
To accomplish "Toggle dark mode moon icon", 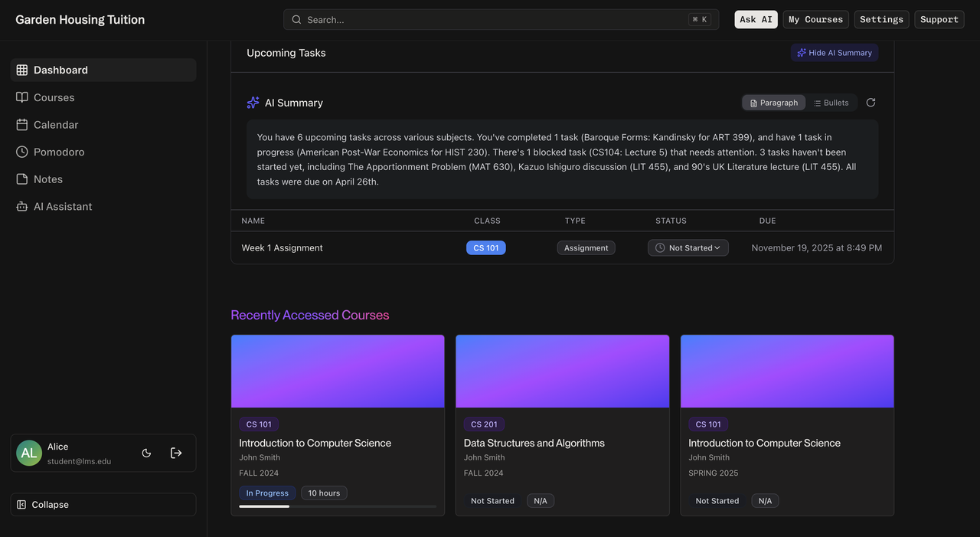I will [x=146, y=453].
